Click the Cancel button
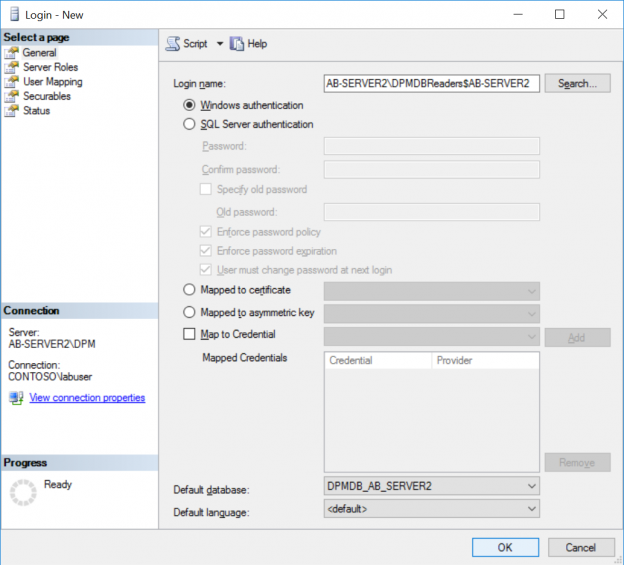Image resolution: width=624 pixels, height=565 pixels. (581, 547)
